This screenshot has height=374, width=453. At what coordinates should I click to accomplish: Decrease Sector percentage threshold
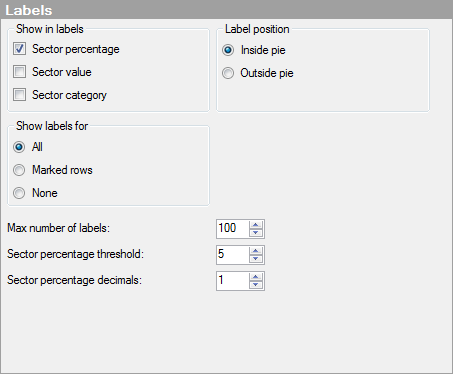[256, 259]
